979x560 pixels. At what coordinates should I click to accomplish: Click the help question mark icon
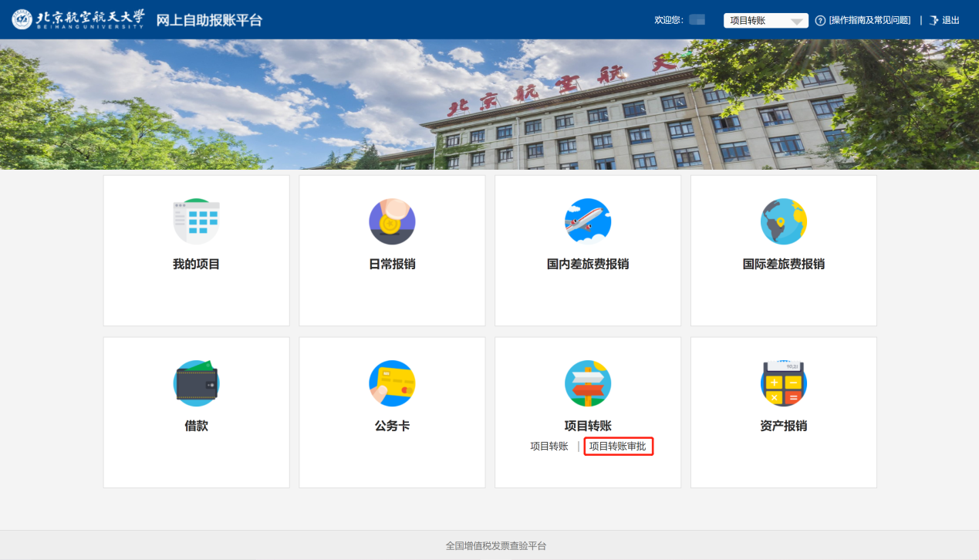tap(820, 20)
